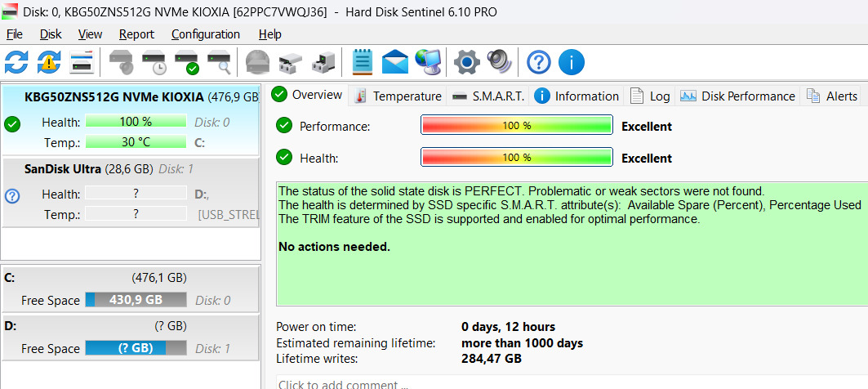Screen dimensions: 868x389
Task: Click the blue question mark help icon
Action: click(539, 61)
